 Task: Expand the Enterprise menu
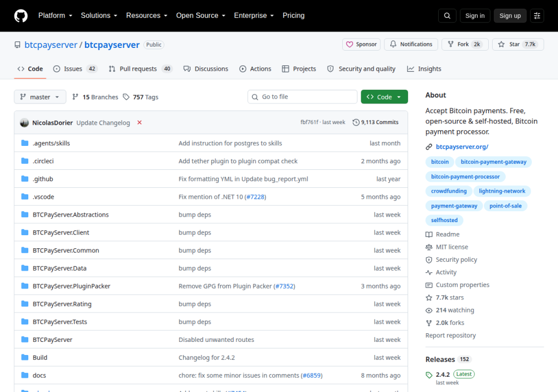(x=254, y=16)
